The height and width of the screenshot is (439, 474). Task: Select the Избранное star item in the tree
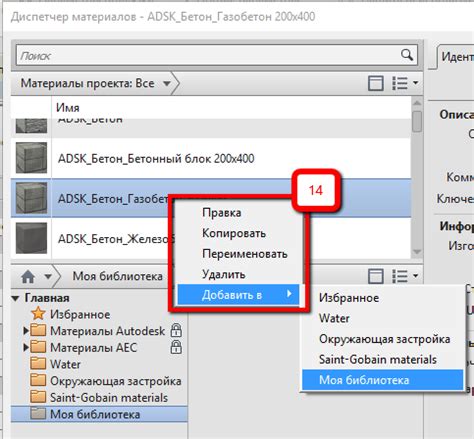click(71, 314)
